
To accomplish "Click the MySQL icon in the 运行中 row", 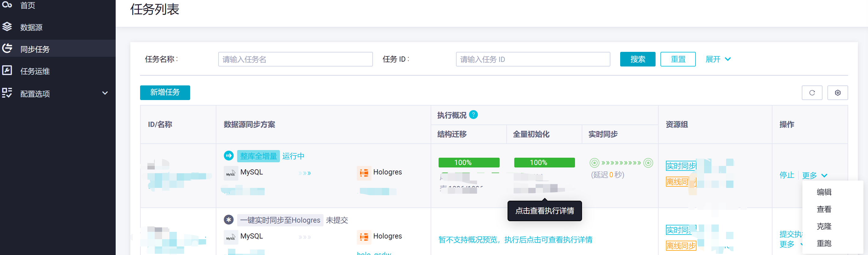I will tap(230, 173).
